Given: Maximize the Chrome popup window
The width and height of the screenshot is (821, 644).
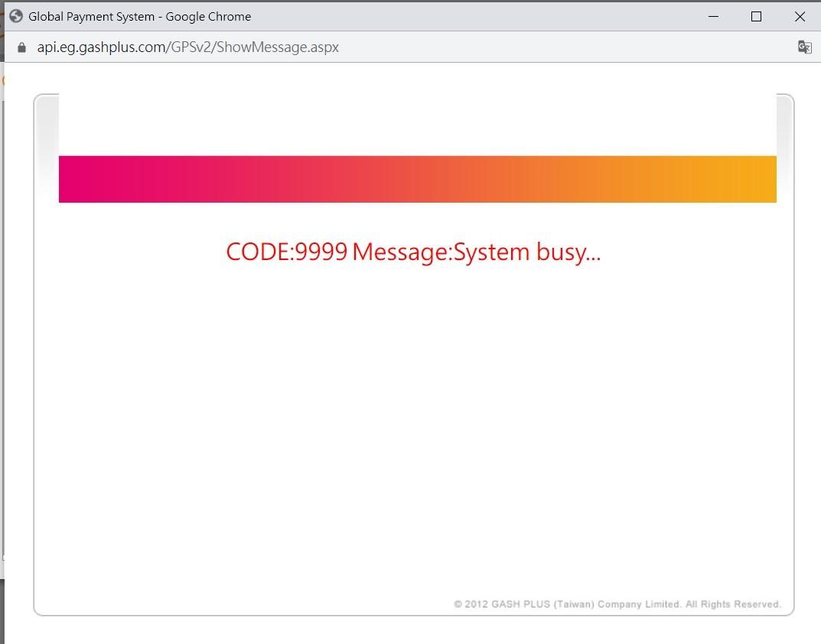Looking at the screenshot, I should pyautogui.click(x=757, y=16).
